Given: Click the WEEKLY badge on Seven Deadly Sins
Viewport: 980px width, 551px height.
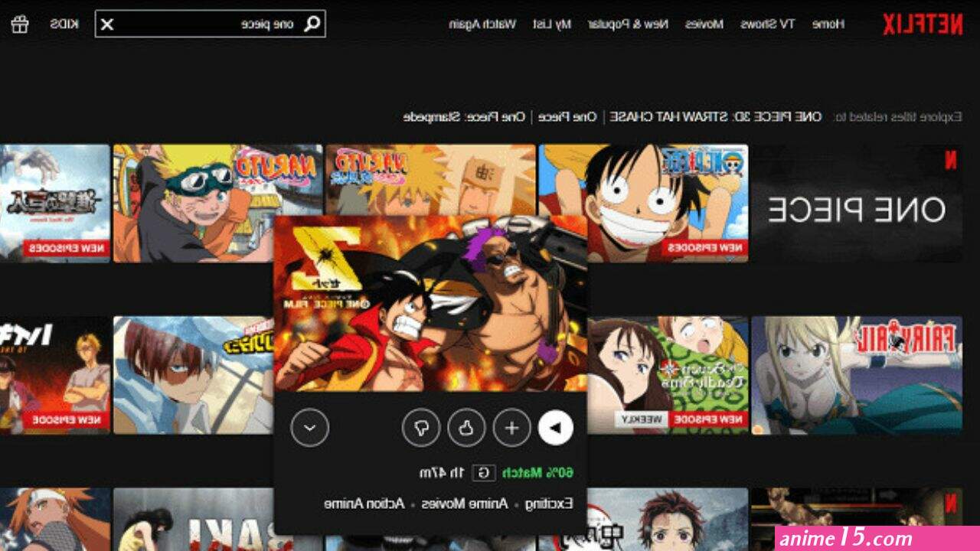Looking at the screenshot, I should pos(641,419).
